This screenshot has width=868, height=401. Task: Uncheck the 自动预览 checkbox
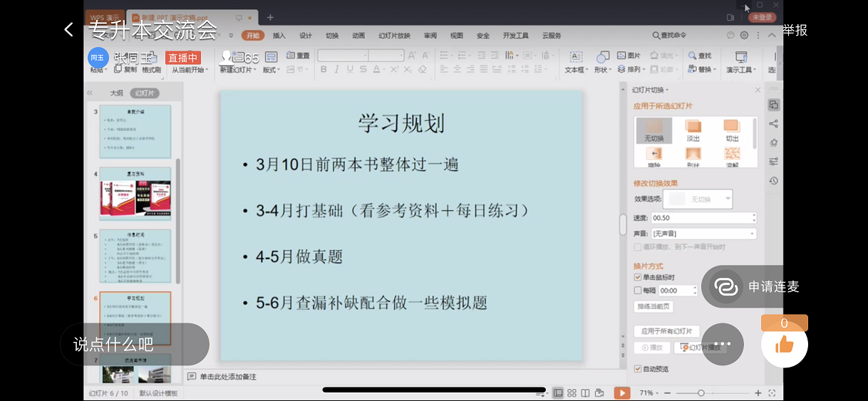click(x=638, y=369)
